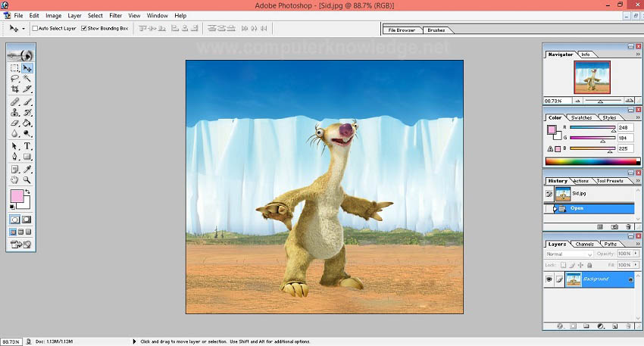644x346 pixels.
Task: Open the Filter menu
Action: tap(115, 16)
